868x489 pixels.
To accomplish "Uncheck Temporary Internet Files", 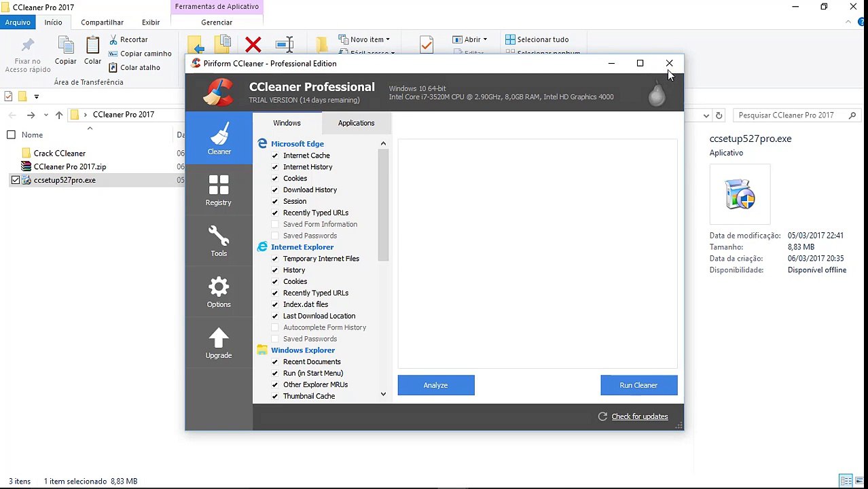I will 275,259.
